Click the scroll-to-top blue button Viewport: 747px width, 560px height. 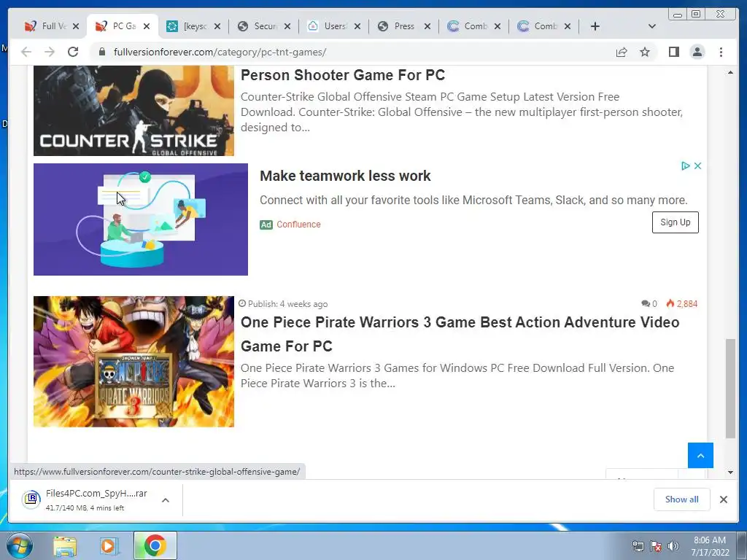pyautogui.click(x=700, y=455)
